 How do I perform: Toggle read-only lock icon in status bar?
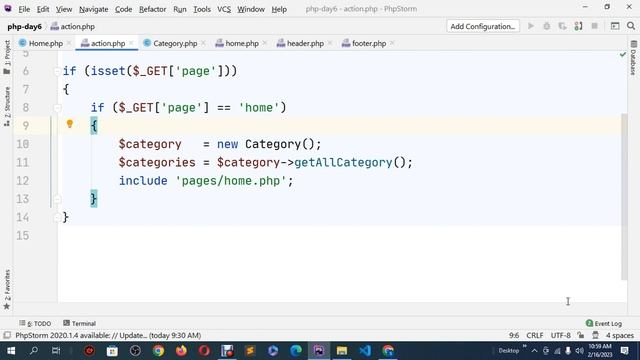click(581, 336)
